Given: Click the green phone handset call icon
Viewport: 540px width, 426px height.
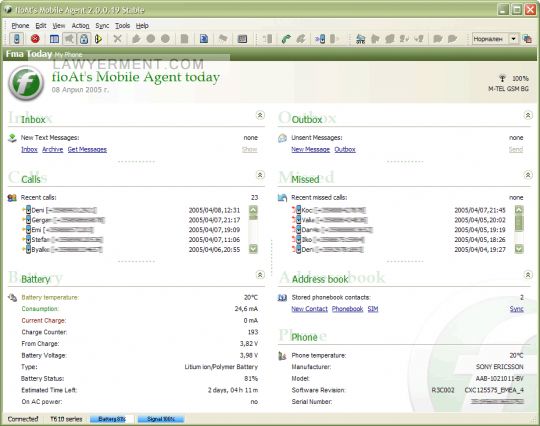Looking at the screenshot, I should pos(286,39).
